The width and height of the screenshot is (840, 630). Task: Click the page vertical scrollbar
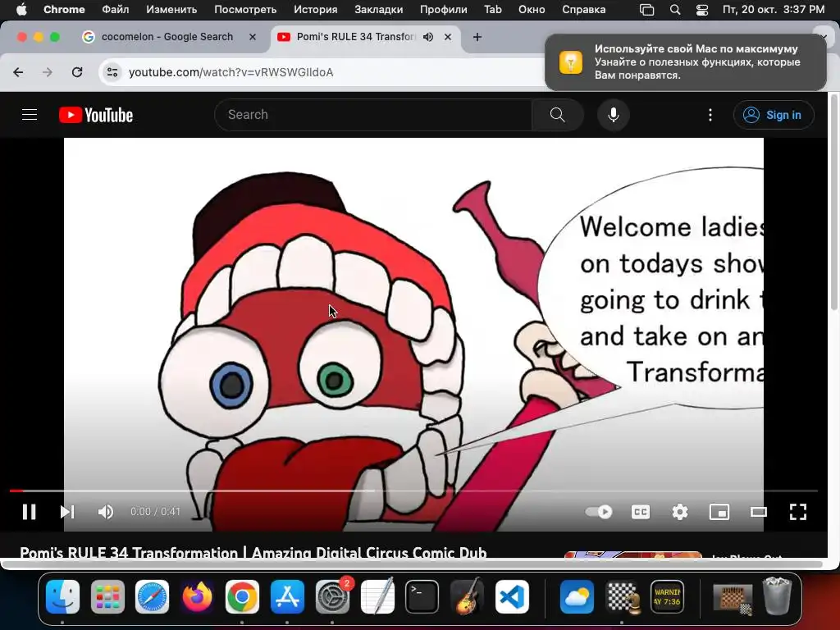tap(833, 203)
